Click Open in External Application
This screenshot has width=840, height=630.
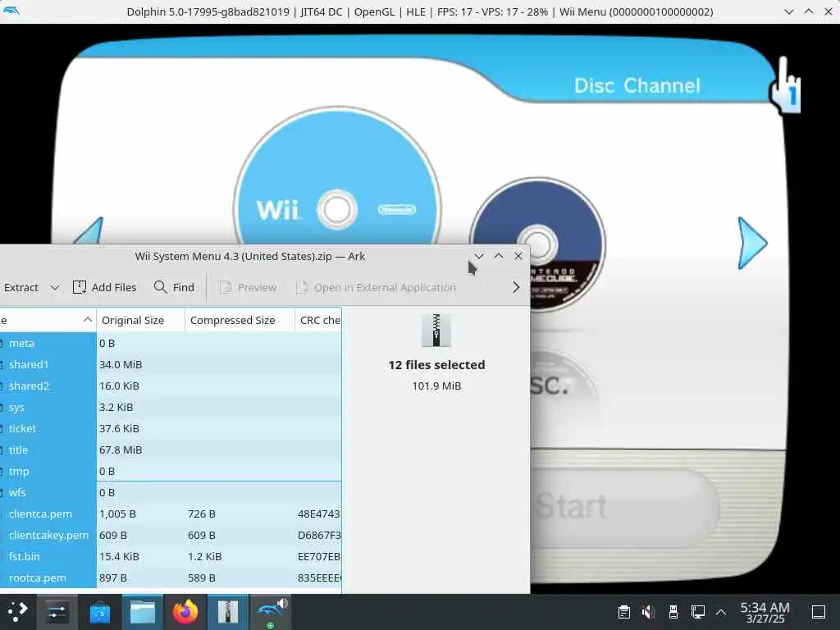coord(376,288)
